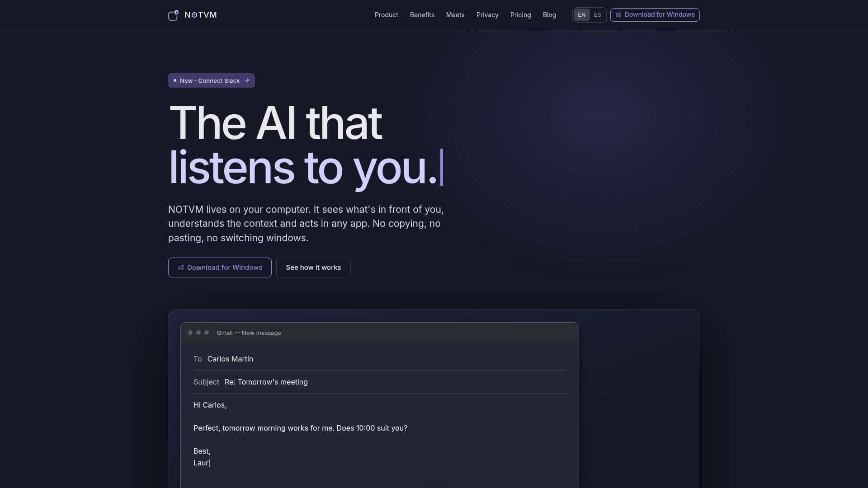The image size is (868, 488).
Task: Open the Product nav item
Action: [387, 15]
